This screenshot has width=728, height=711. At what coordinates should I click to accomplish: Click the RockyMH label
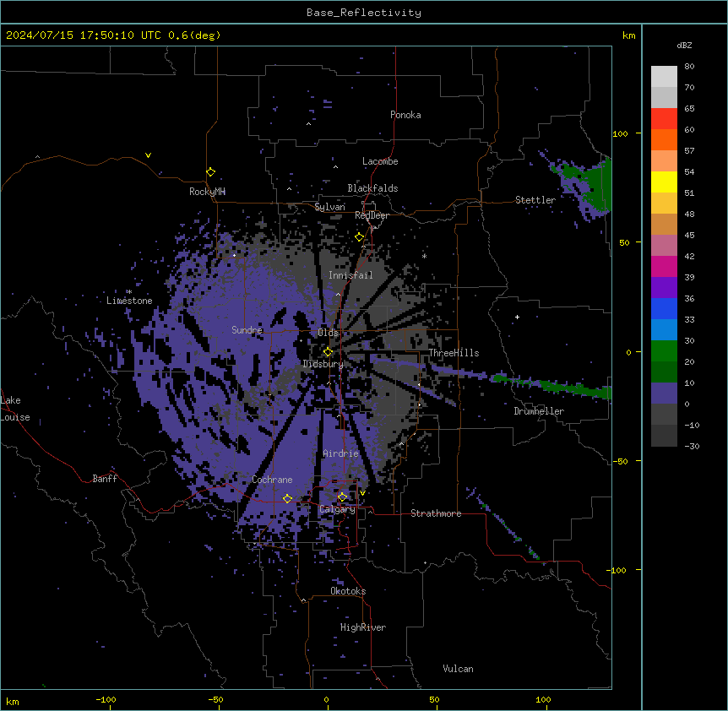207,192
